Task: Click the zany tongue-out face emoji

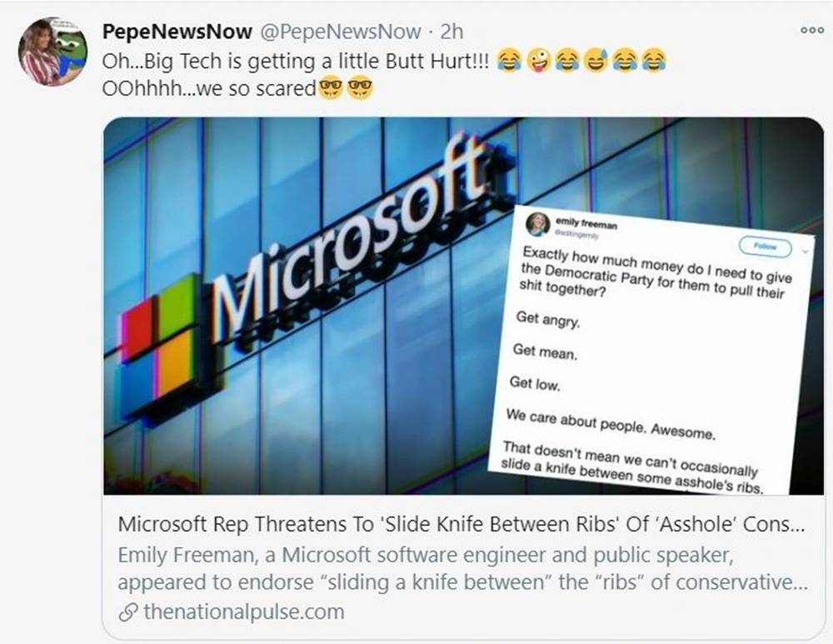Action: point(538,60)
